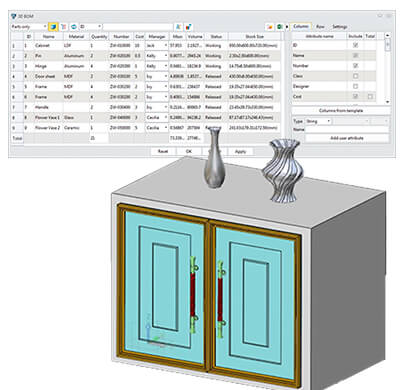Click the red tree structure icon in the toolbar
This screenshot has width=410, height=390.
tap(63, 27)
